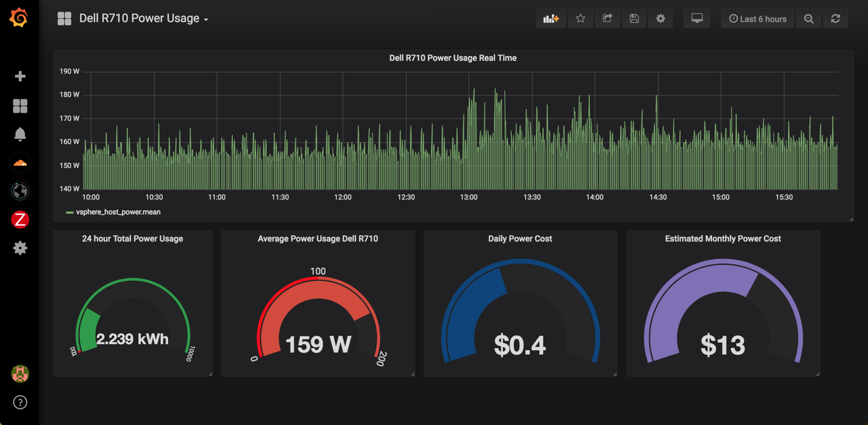
Task: Click the $0.4 gauge value
Action: point(520,346)
